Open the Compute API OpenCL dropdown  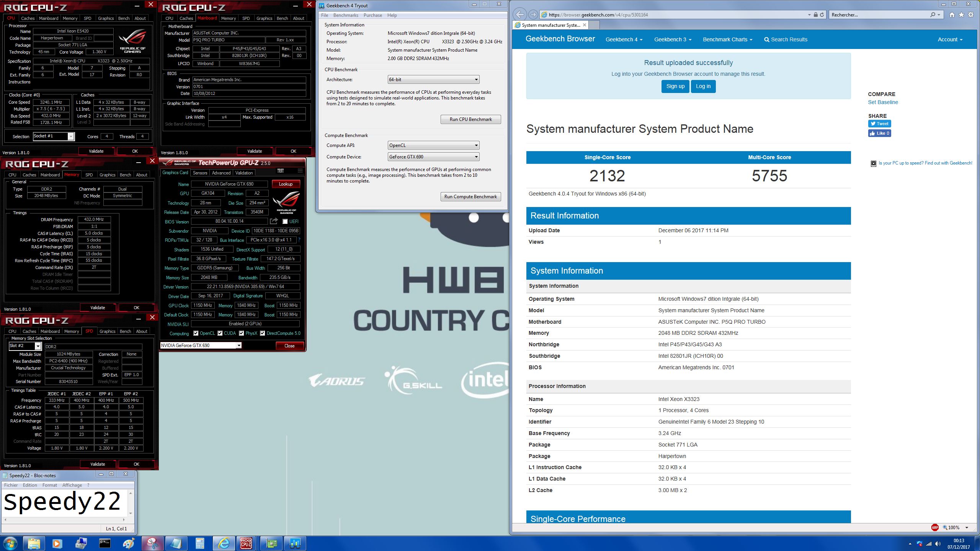[433, 145]
